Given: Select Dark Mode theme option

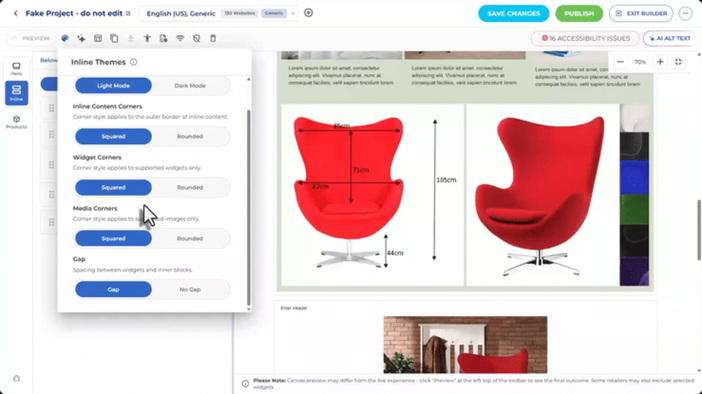Looking at the screenshot, I should point(190,86).
